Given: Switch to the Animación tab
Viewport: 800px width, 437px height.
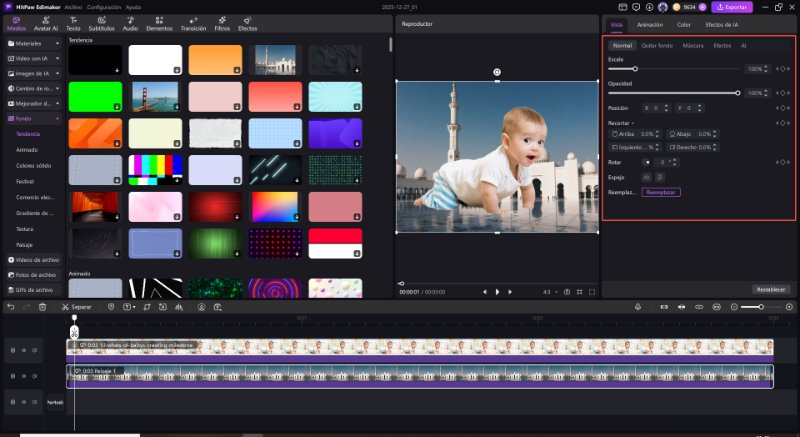Looking at the screenshot, I should 649,24.
